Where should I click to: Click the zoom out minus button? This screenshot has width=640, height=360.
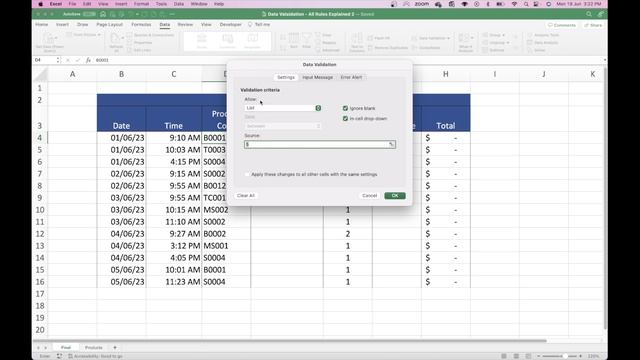click(x=538, y=356)
